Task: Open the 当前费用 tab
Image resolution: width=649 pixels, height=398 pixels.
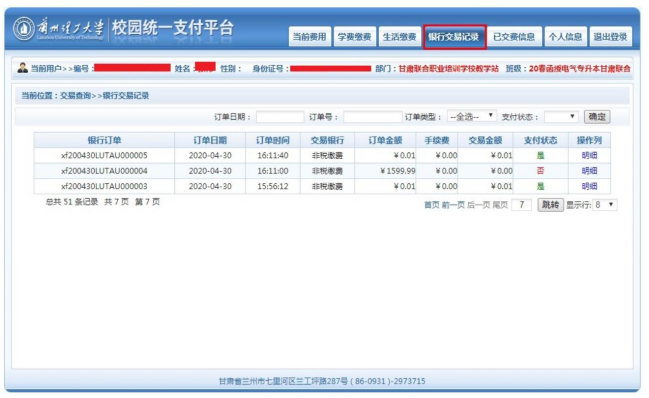Action: click(x=310, y=37)
